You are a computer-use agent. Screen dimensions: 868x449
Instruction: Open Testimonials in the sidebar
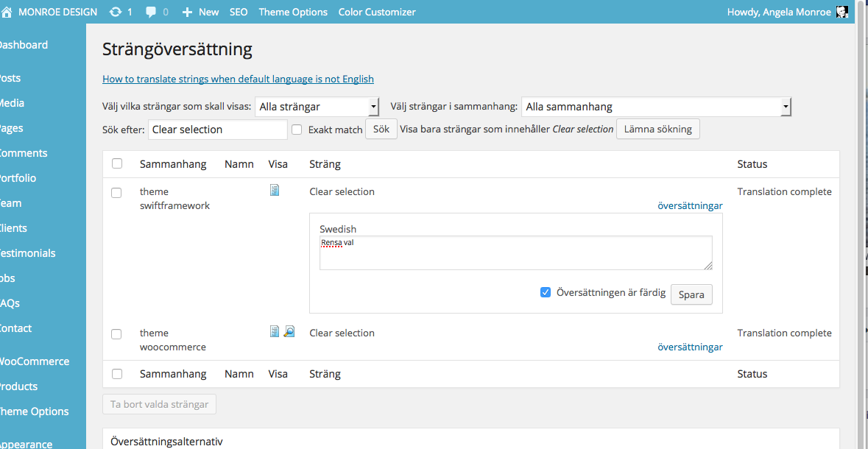(28, 253)
